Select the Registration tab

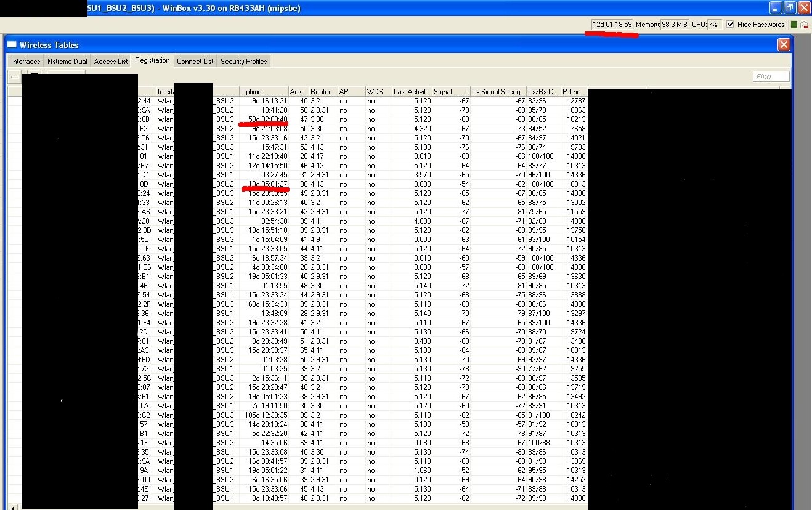pos(152,60)
